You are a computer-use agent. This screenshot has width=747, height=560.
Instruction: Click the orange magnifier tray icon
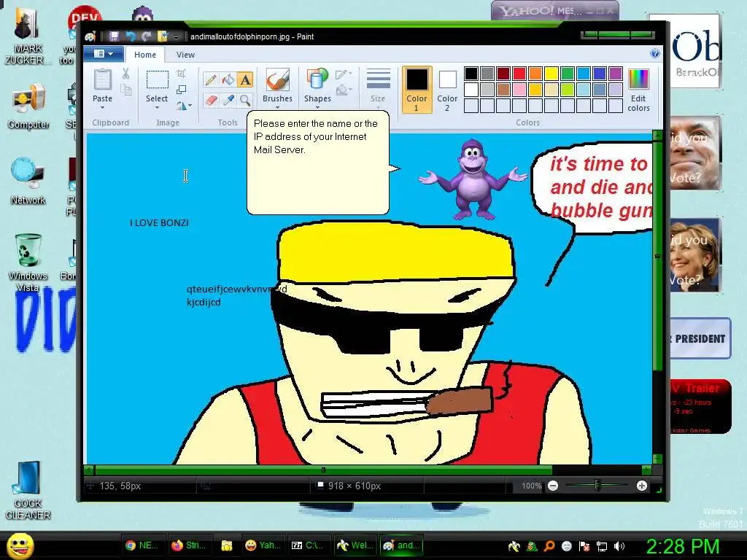click(x=549, y=546)
